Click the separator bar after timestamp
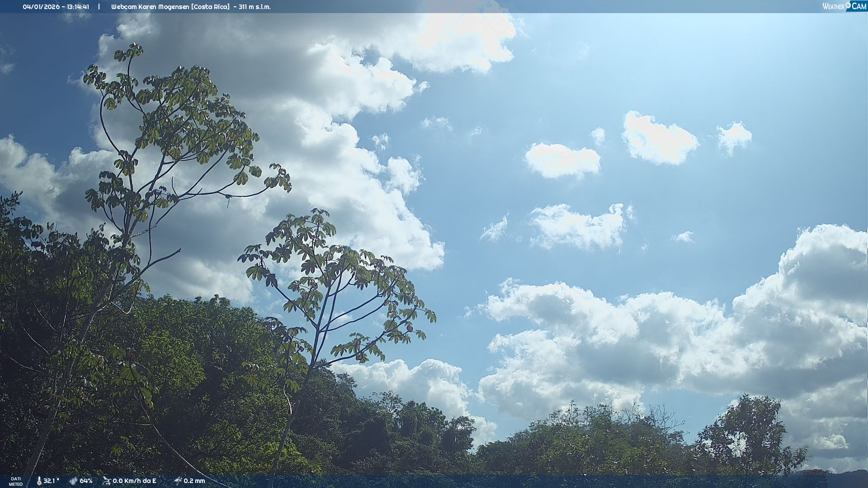This screenshot has width=868, height=488. pyautogui.click(x=99, y=7)
